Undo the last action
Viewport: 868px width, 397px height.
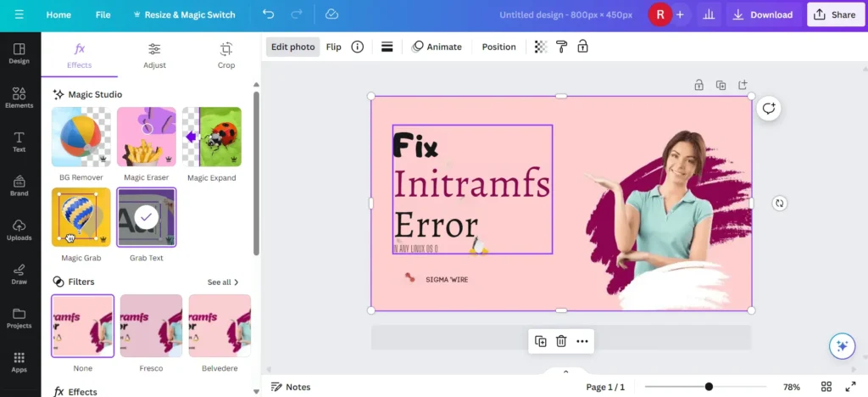269,14
